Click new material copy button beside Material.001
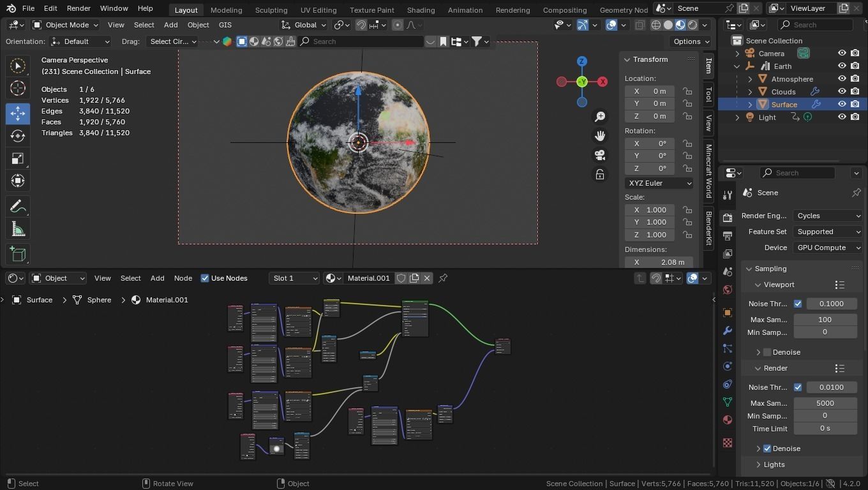This screenshot has height=490, width=868. point(414,278)
